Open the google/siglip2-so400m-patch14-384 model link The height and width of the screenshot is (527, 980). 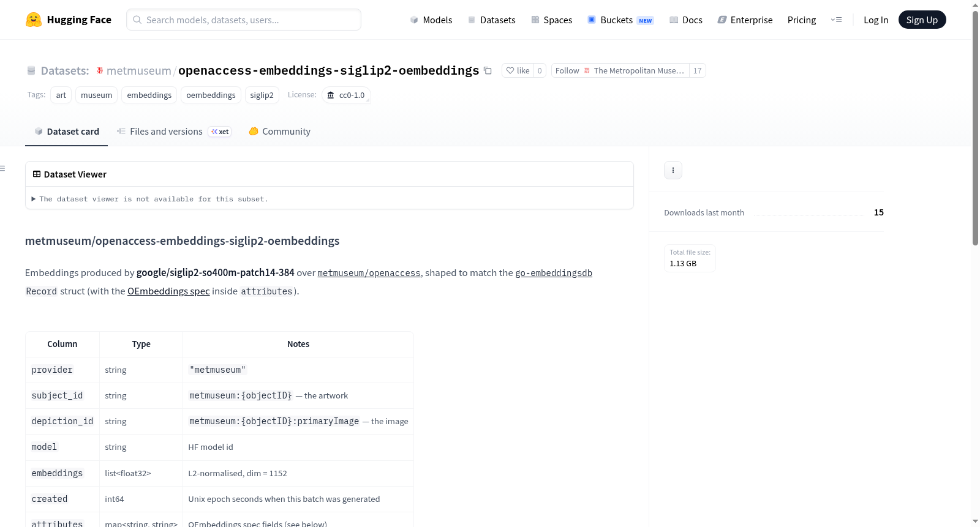tap(216, 273)
